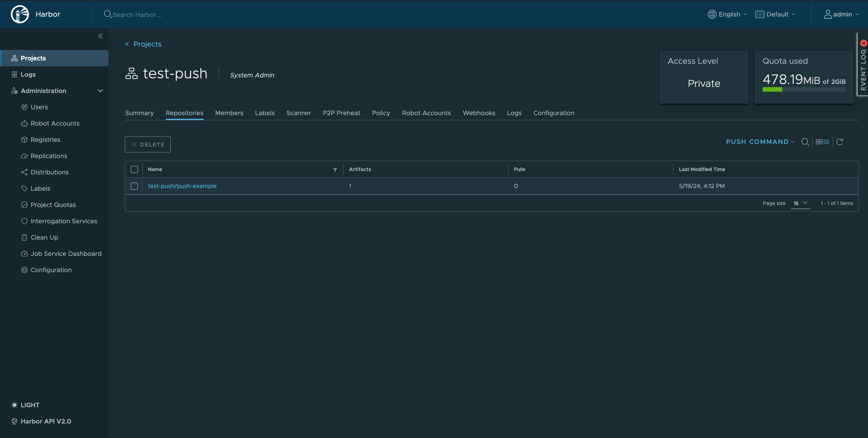Collapse the Administration menu section
Viewport: 868px width, 438px height.
[x=100, y=91]
